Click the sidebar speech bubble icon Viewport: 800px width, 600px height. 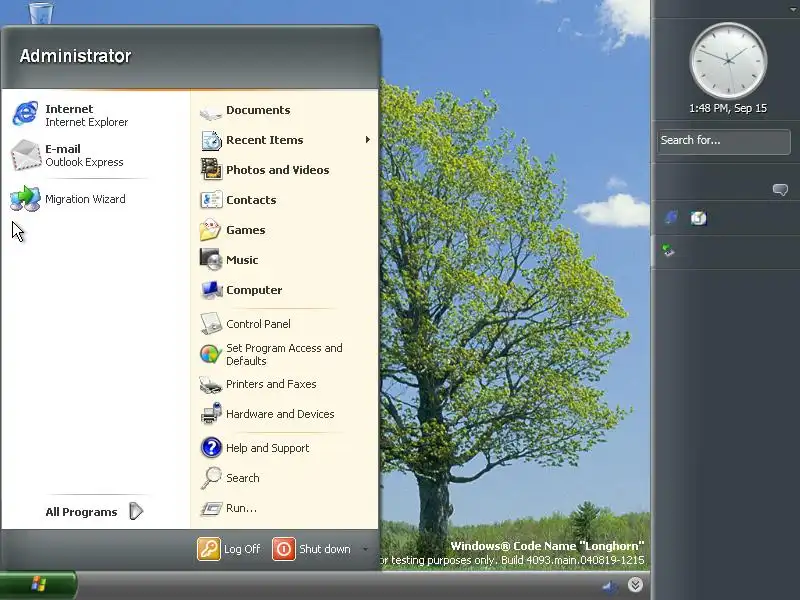tap(780, 190)
